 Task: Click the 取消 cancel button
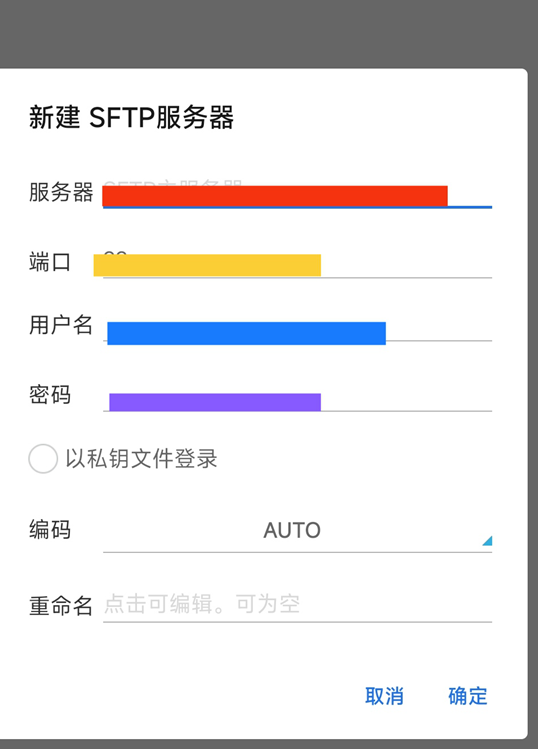(x=384, y=696)
